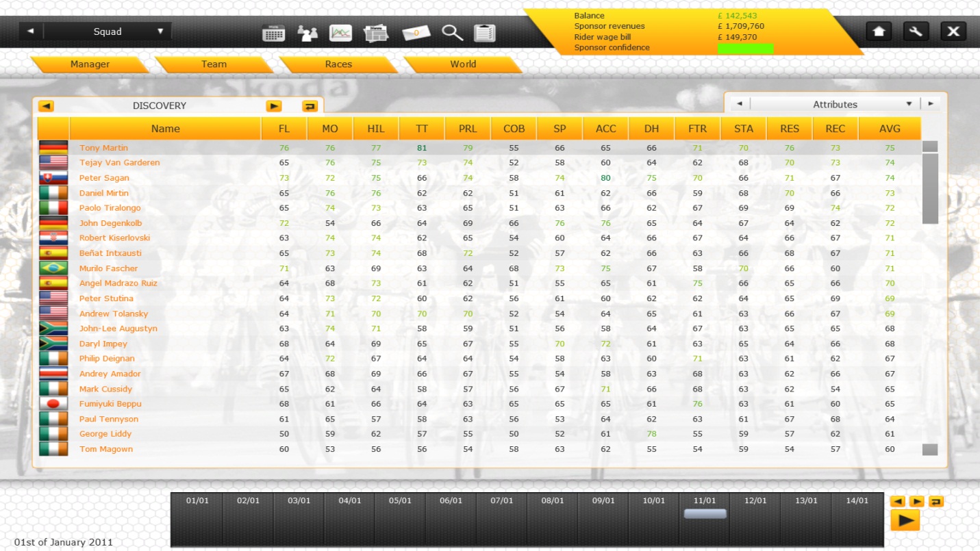
Task: Open rider Peter Sagan's profile
Action: coord(104,178)
